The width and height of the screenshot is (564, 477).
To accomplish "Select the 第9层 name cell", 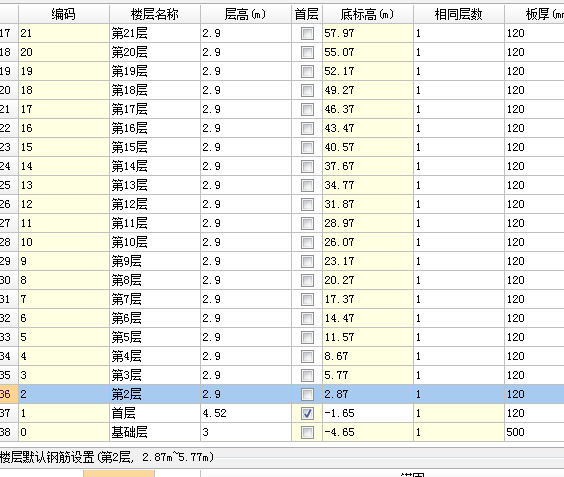I will pyautogui.click(x=155, y=261).
